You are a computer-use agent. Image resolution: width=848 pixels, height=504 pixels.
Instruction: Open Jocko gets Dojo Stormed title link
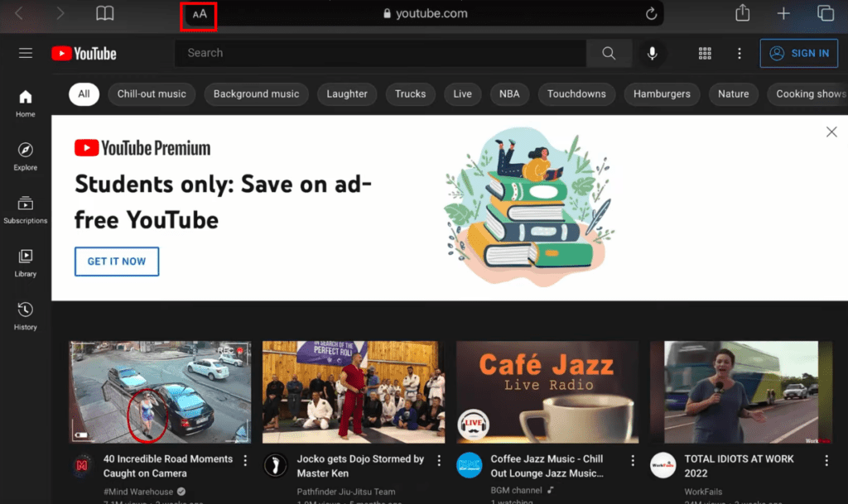[x=360, y=466]
